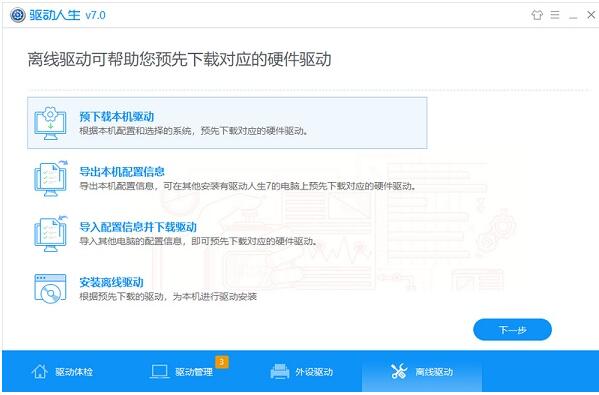This screenshot has width=599, height=395.
Task: Click the 安装离线驱动 disc icon
Action: 50,289
